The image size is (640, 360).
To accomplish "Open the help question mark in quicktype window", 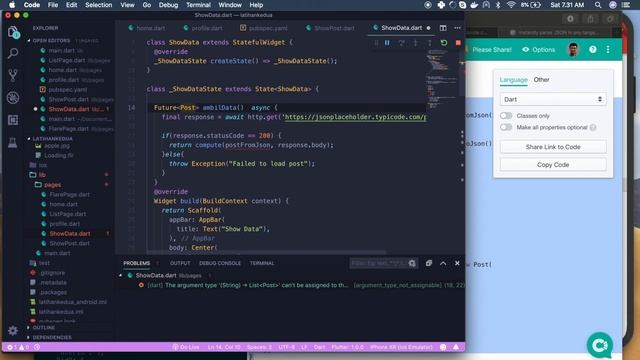I will [593, 49].
